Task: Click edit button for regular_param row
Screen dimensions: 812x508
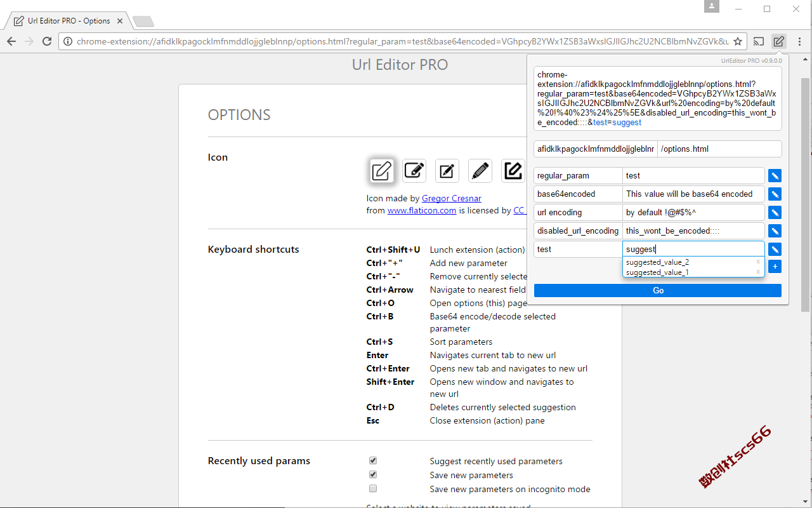Action: (775, 176)
